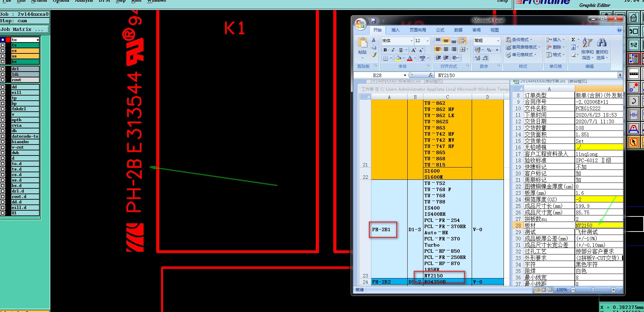Click the Format Painter brush icon

click(374, 54)
